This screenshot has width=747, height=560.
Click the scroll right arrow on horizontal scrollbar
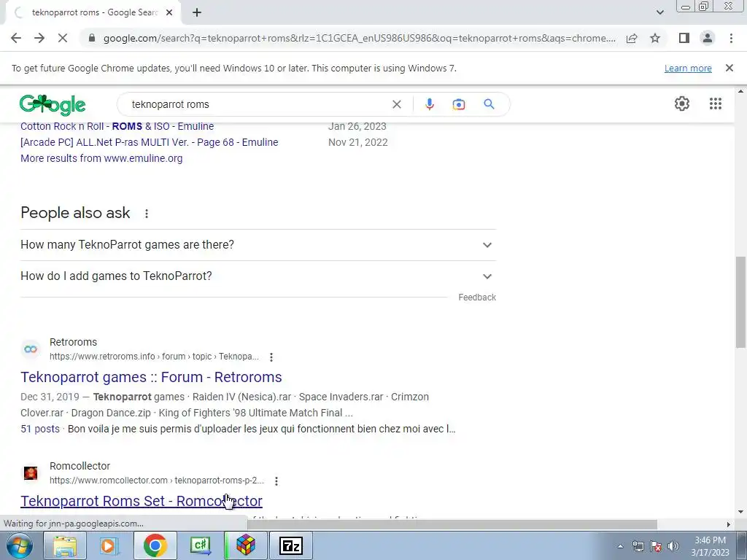point(728,524)
